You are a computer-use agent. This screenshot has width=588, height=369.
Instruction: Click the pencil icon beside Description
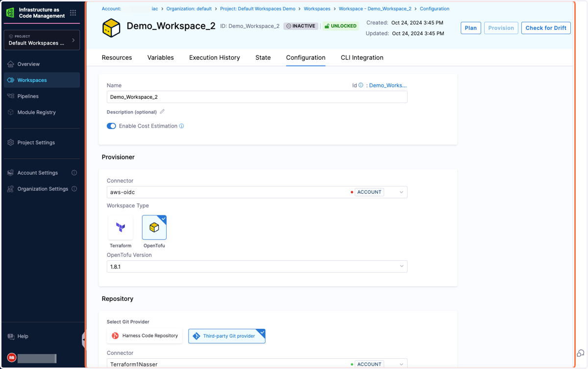162,112
